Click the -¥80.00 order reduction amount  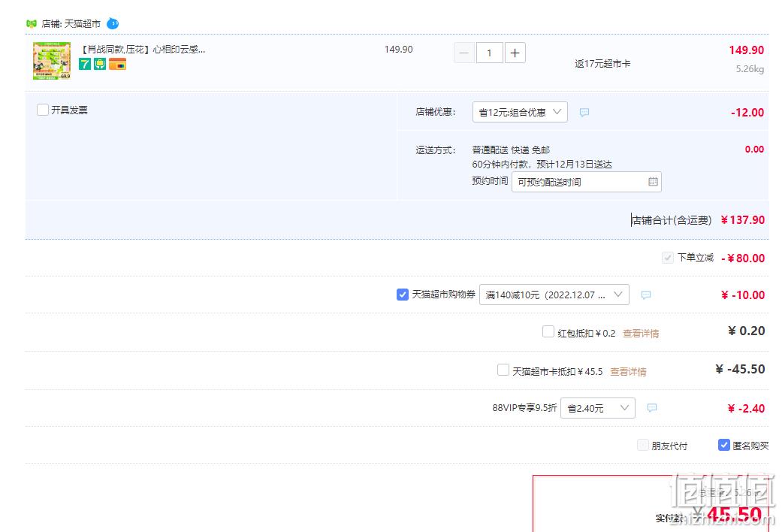click(743, 258)
